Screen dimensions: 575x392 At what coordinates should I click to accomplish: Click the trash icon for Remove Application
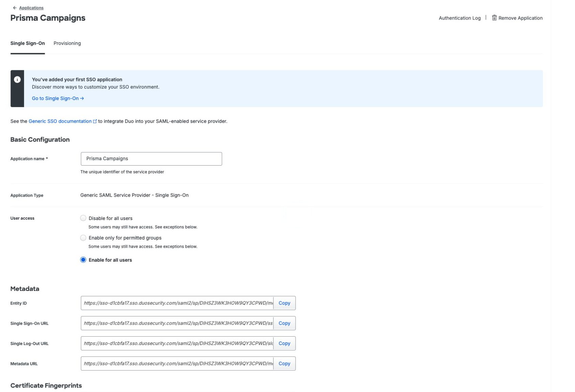tap(494, 18)
